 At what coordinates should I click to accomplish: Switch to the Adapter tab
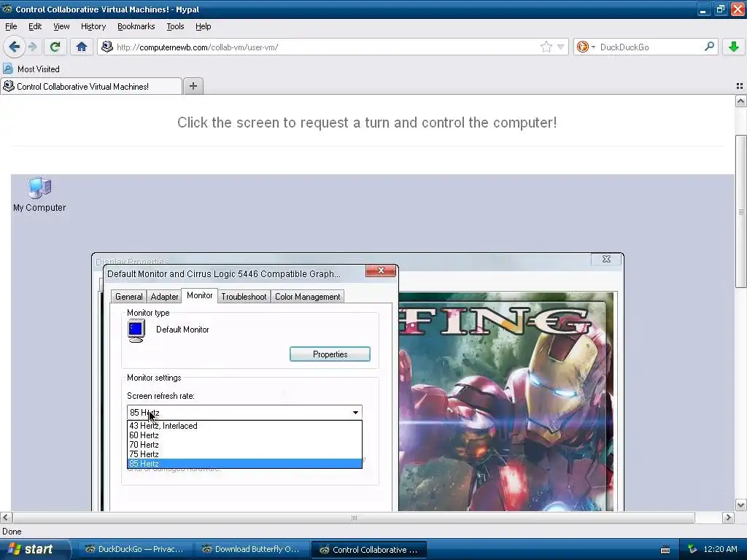coord(164,297)
